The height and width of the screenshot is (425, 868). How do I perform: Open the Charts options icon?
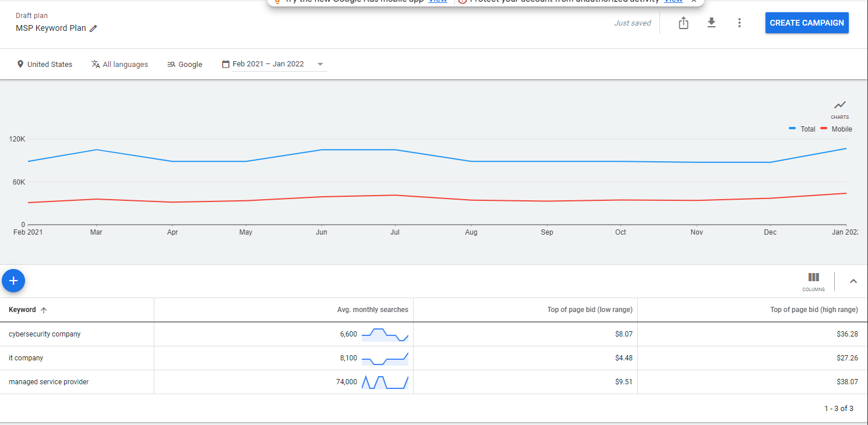point(839,105)
